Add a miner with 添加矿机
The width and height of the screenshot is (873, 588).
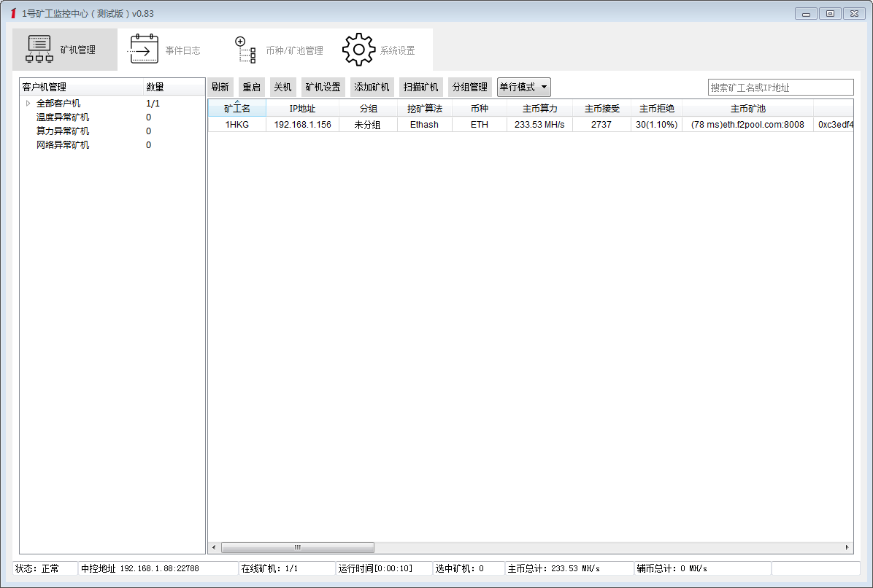click(372, 87)
